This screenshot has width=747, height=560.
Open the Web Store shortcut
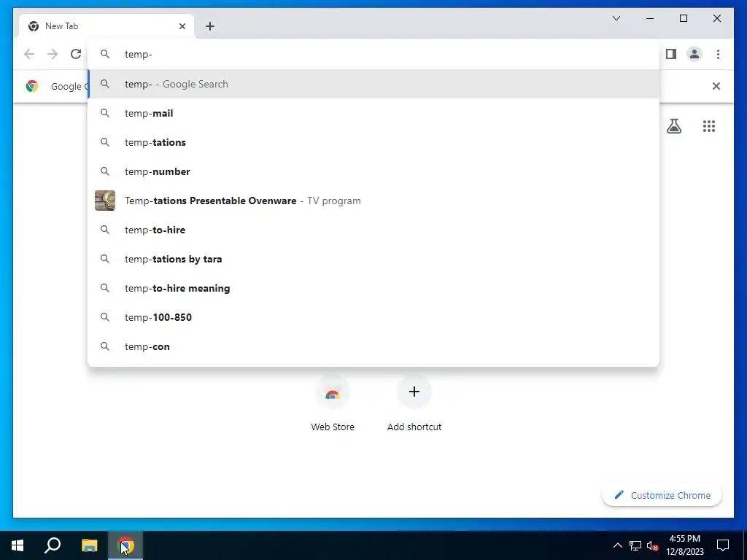[x=333, y=404]
